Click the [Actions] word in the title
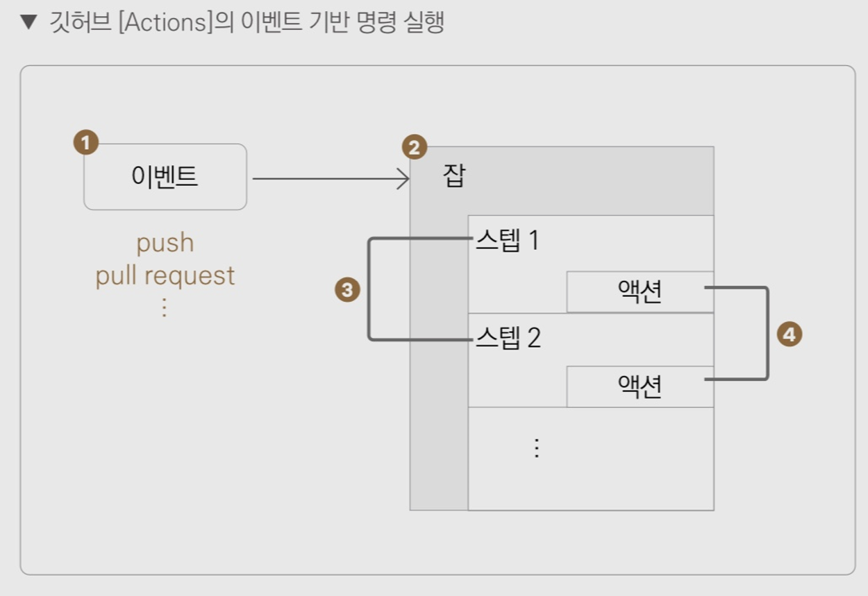This screenshot has width=868, height=596. [x=165, y=22]
